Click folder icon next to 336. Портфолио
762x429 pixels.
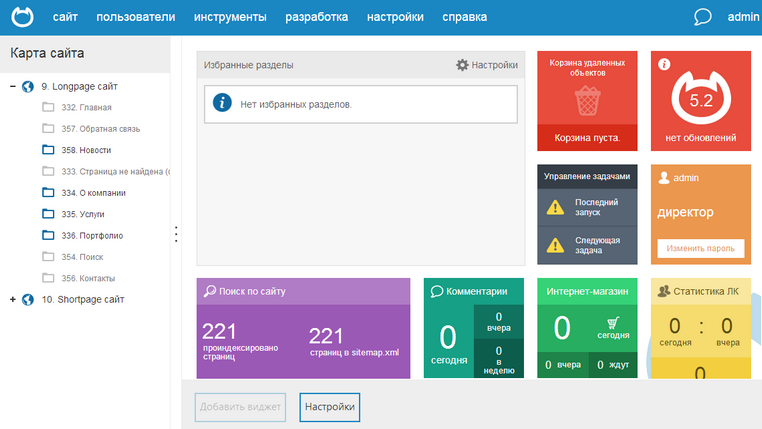48,235
